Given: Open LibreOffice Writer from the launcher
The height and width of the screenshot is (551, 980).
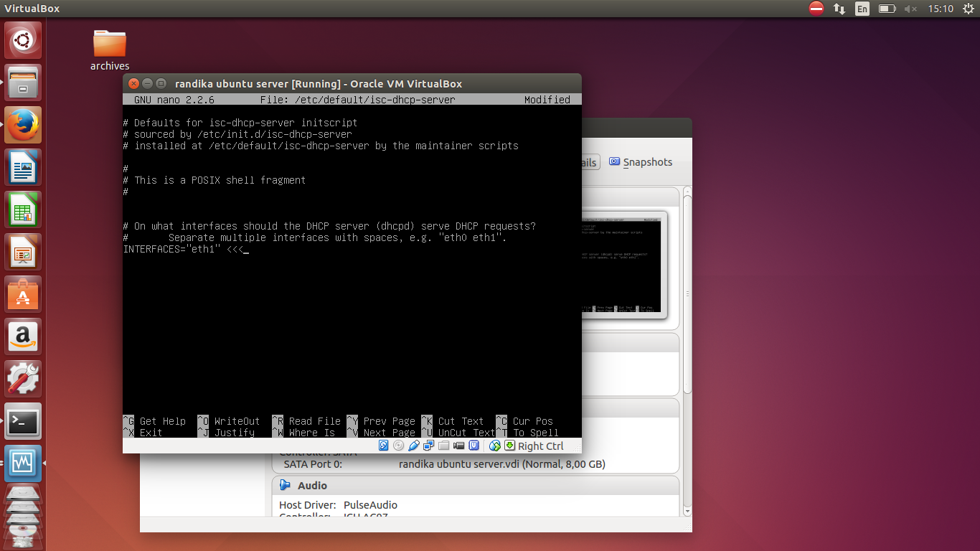Looking at the screenshot, I should click(23, 167).
